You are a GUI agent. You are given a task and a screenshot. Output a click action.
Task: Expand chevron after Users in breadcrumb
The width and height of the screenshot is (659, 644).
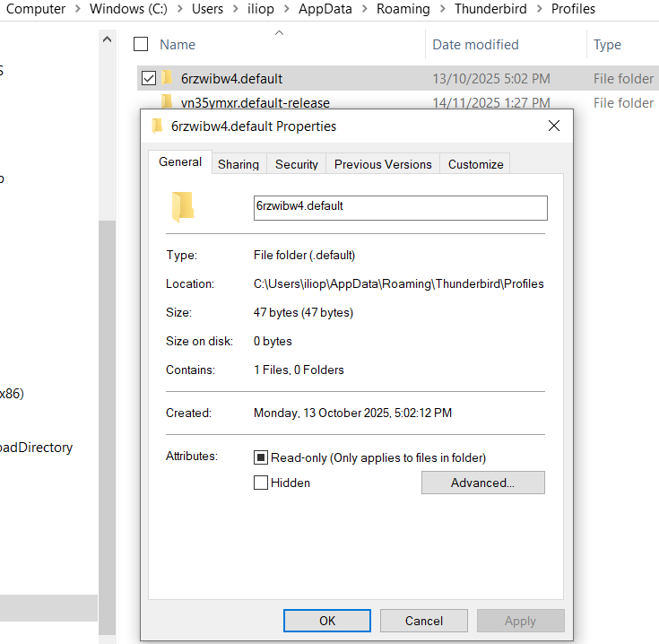click(x=235, y=9)
